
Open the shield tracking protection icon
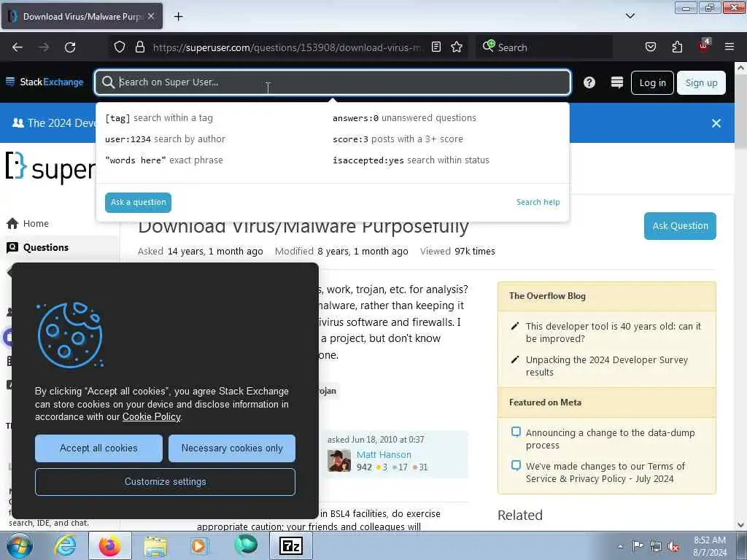pos(120,47)
